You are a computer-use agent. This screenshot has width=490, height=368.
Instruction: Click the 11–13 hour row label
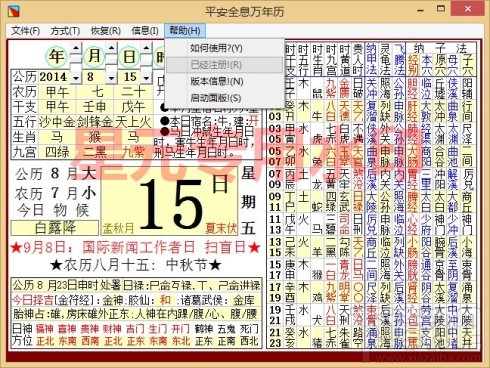pos(275,224)
